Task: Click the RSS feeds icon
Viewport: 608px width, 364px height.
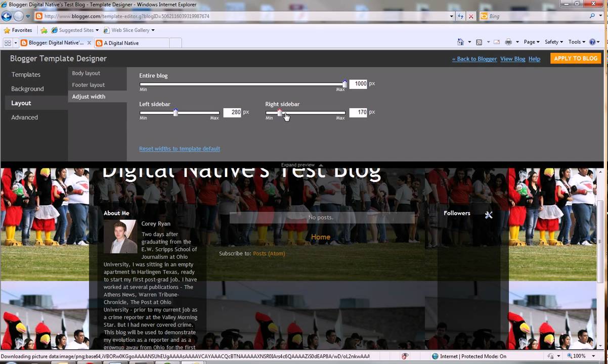Action: coord(479,42)
